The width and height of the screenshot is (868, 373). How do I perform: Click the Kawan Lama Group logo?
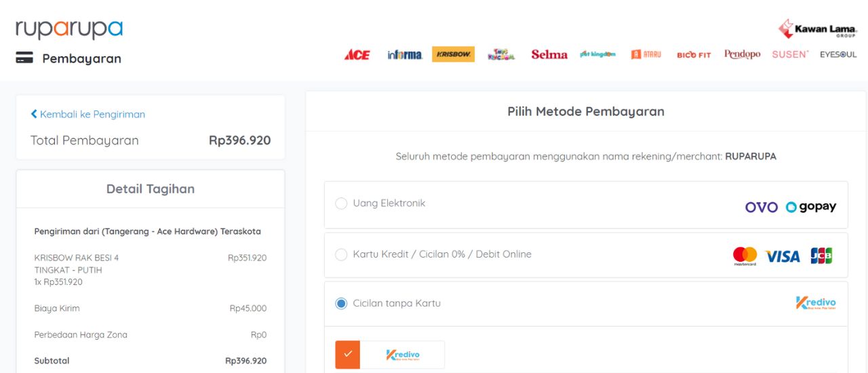(x=818, y=28)
